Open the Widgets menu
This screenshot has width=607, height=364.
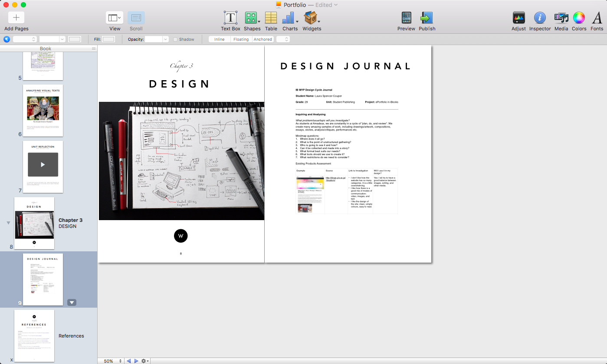[x=312, y=18]
